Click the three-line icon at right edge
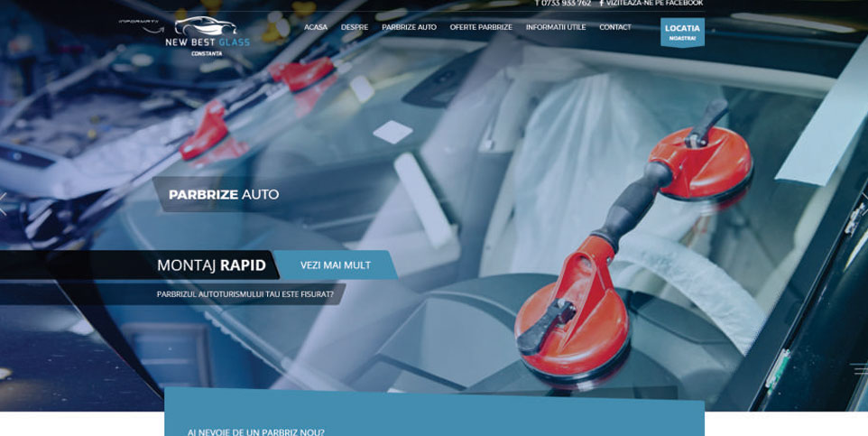The width and height of the screenshot is (868, 436). 859,368
